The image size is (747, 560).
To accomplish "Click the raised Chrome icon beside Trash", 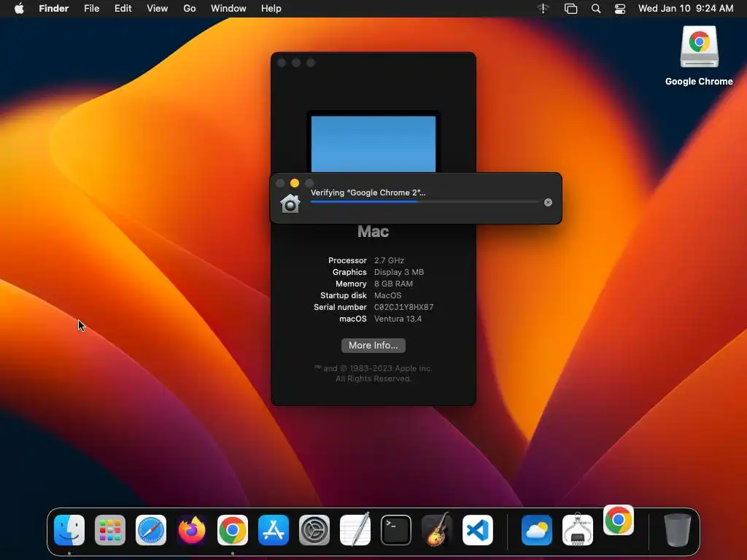I will pos(619,520).
